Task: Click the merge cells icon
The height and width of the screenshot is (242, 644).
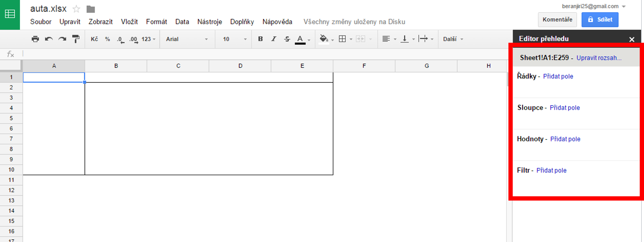Action: 360,39
